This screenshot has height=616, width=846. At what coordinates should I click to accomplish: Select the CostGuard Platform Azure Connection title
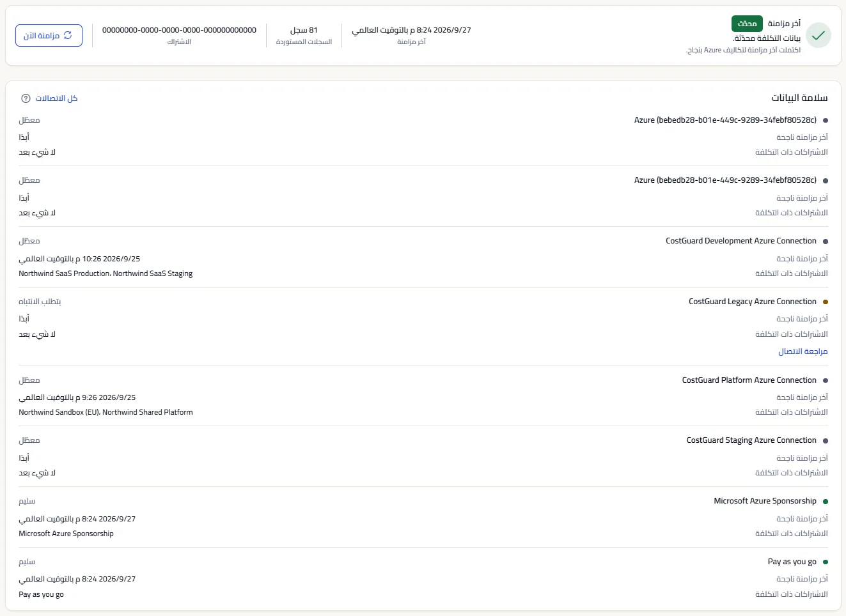[749, 380]
